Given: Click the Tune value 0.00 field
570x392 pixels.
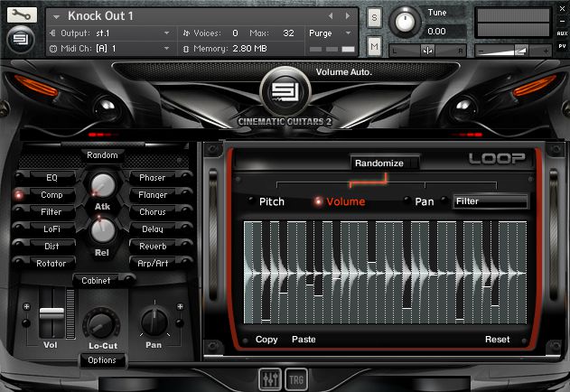Looking at the screenshot, I should pos(444,32).
